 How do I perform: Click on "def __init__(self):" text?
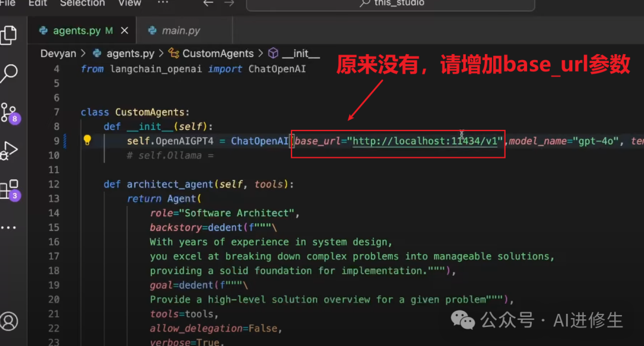pyautogui.click(x=158, y=126)
